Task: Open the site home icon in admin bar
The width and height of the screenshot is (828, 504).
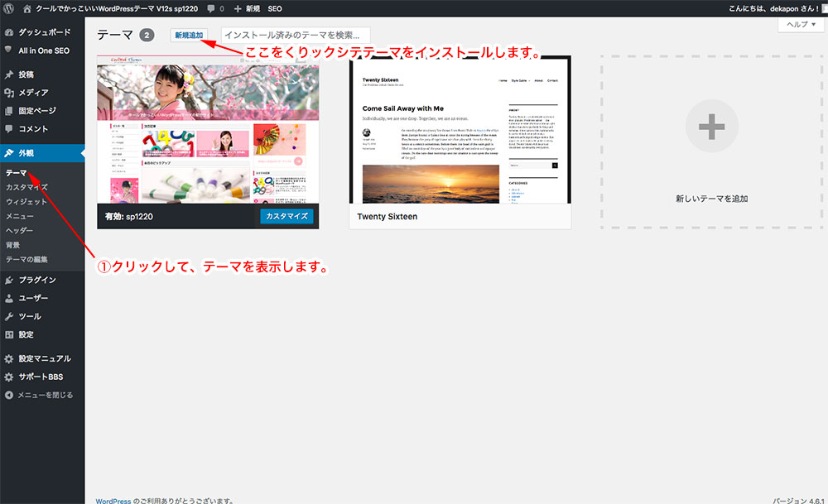Action: point(27,8)
